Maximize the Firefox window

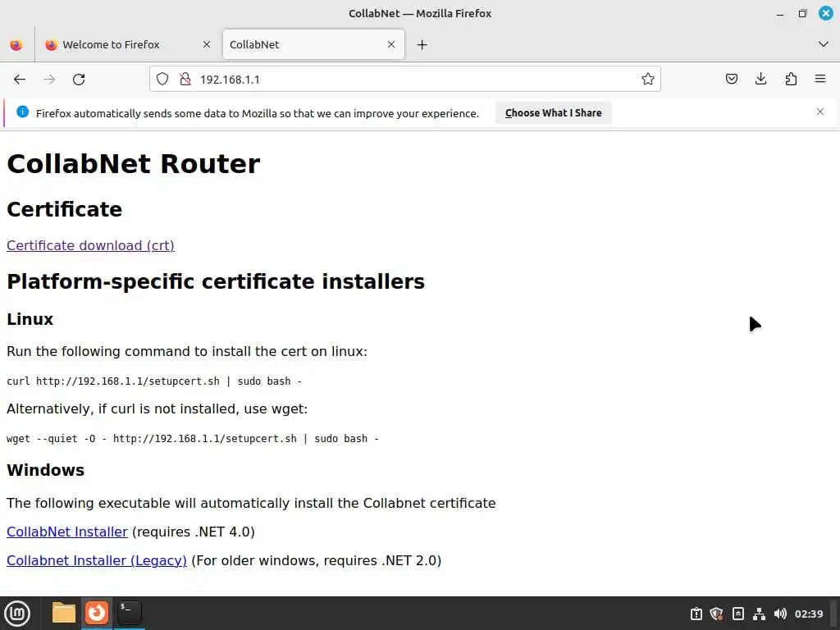coord(802,14)
